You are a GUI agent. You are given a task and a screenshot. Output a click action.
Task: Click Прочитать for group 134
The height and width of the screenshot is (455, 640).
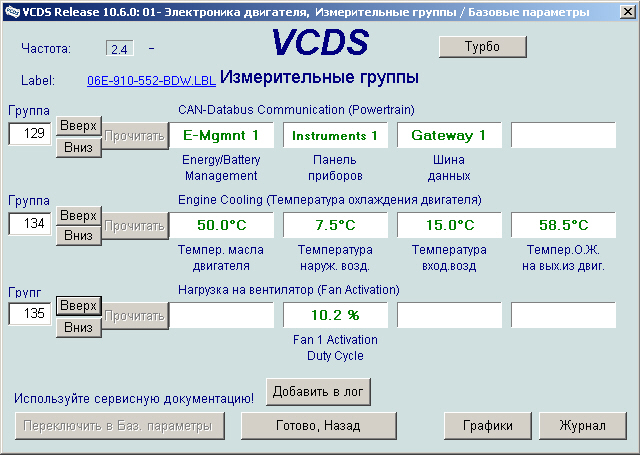click(x=135, y=226)
